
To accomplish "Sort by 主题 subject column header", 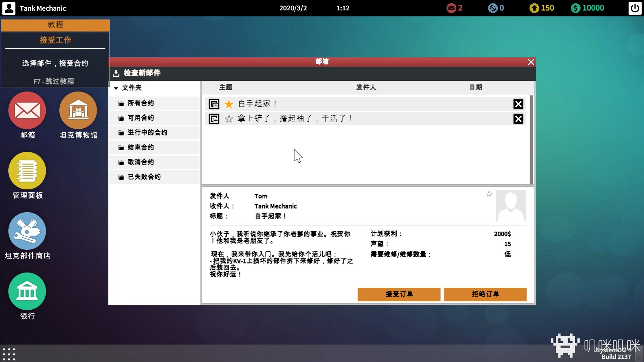I will 226,87.
